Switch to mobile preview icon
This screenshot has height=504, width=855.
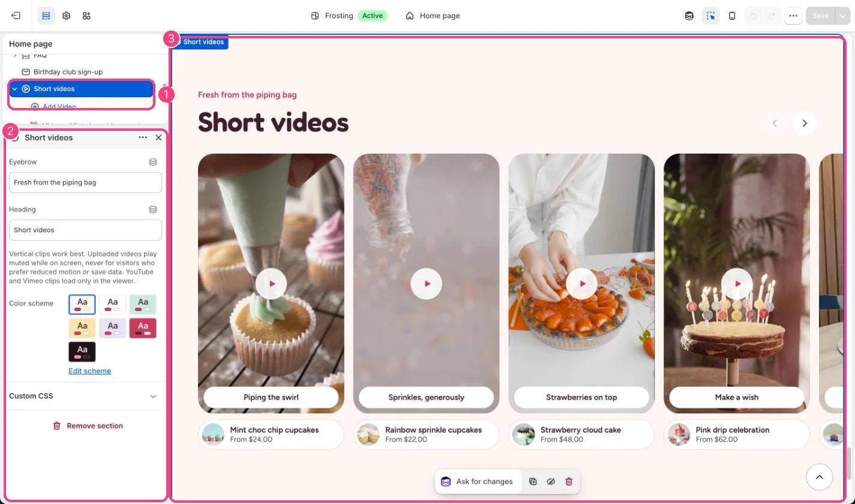pos(732,16)
